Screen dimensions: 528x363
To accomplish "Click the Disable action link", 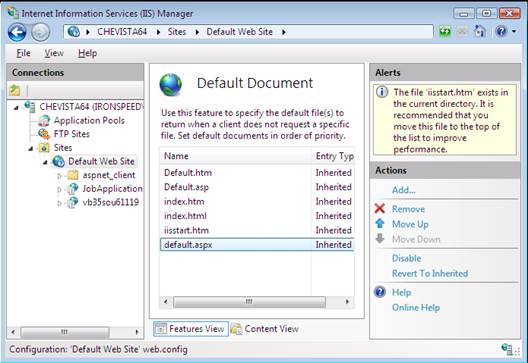I will 406,258.
